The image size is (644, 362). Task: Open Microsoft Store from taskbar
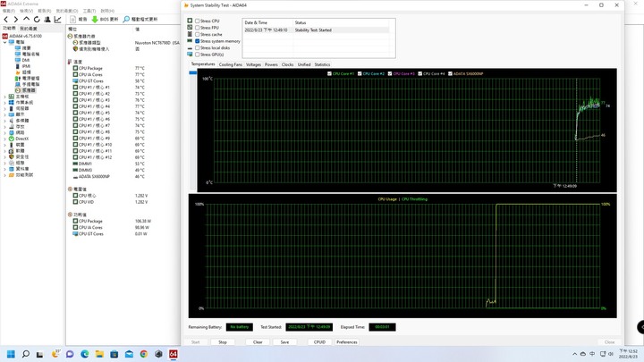tap(114, 354)
